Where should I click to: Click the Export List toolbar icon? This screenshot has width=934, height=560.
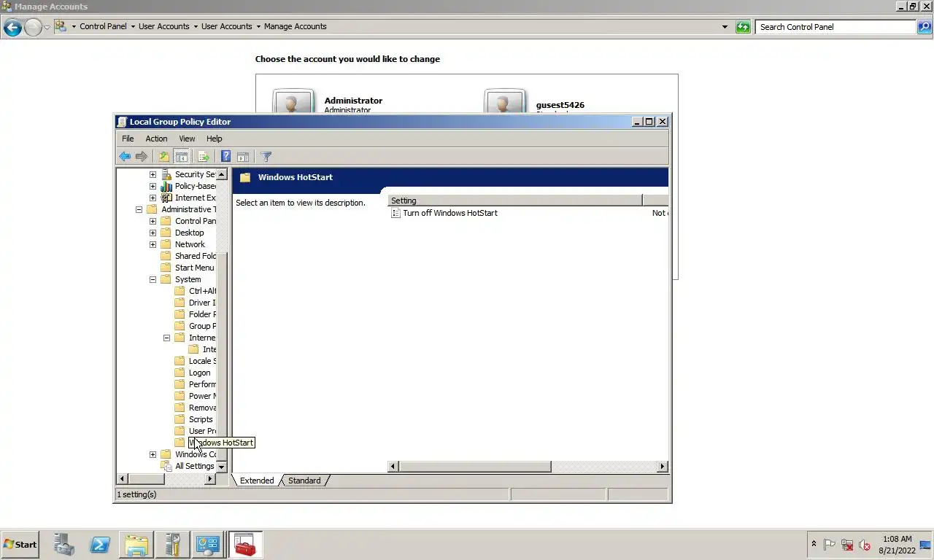tap(204, 157)
